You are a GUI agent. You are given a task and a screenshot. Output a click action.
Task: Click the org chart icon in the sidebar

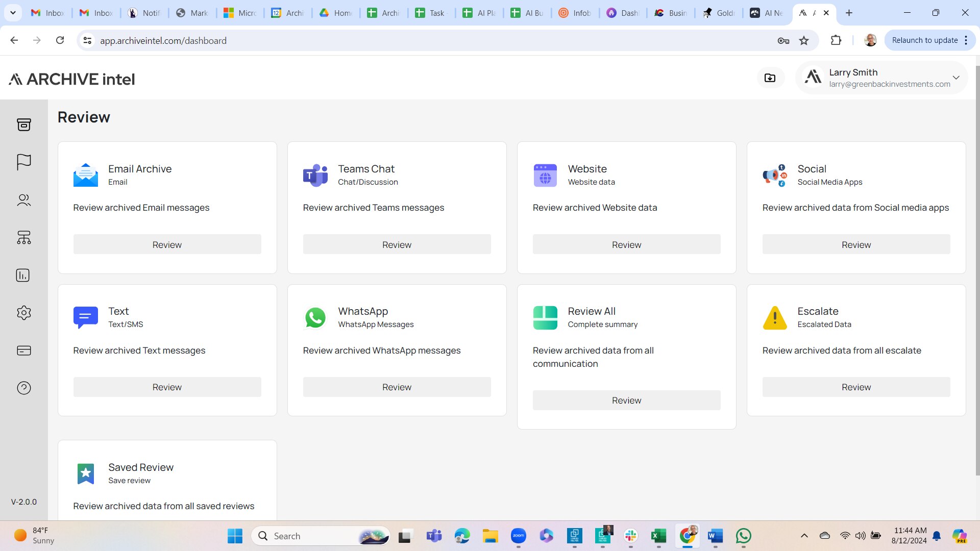[24, 238]
